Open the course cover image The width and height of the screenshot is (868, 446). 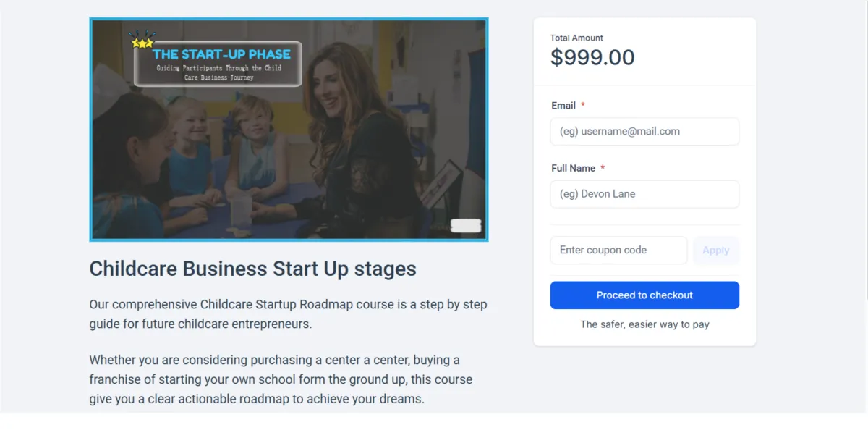click(289, 130)
